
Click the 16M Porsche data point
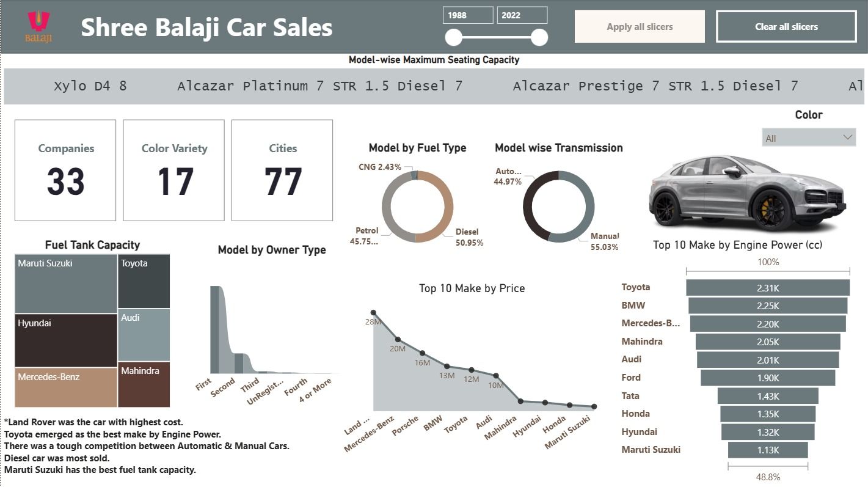pyautogui.click(x=422, y=353)
